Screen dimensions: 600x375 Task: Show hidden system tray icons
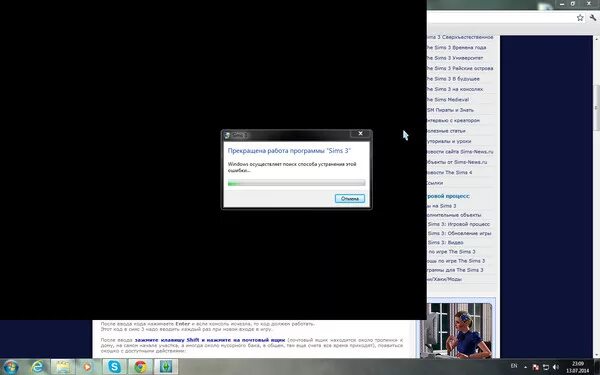click(x=525, y=367)
